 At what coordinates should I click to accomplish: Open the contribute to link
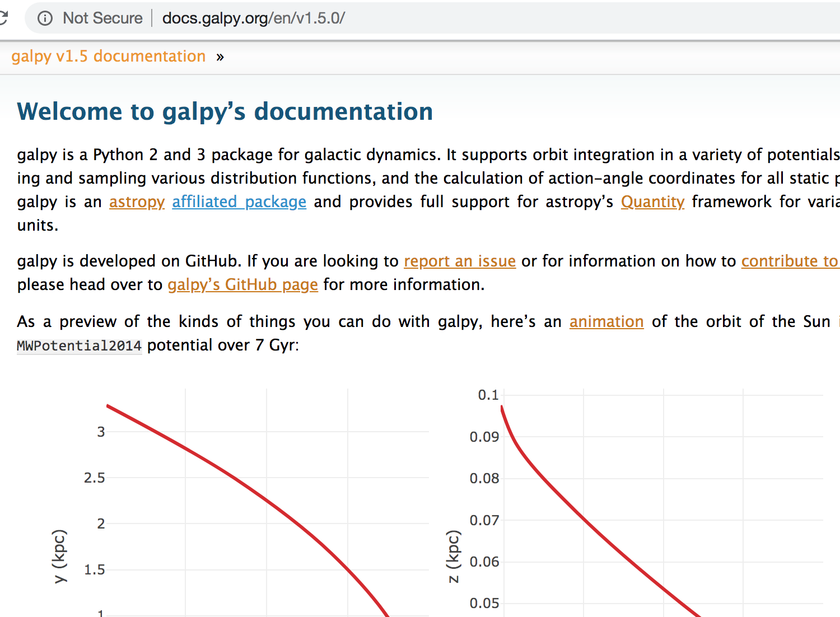(790, 261)
